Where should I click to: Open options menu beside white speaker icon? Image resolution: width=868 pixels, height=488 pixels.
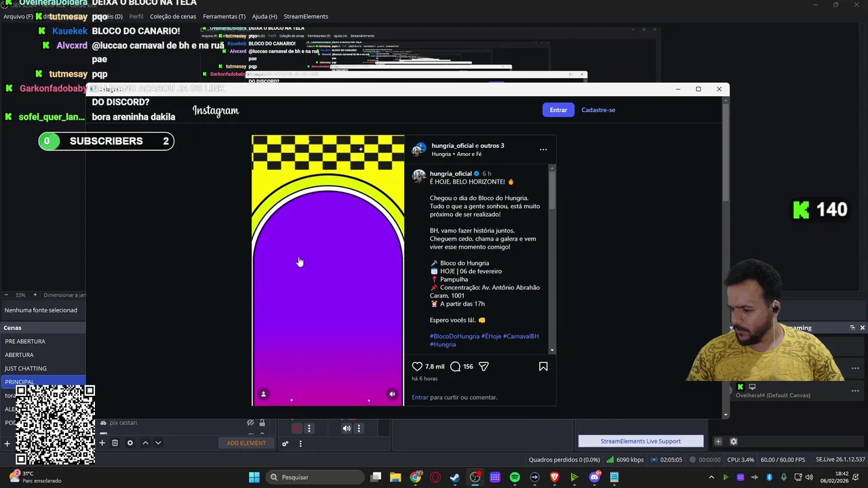(359, 428)
